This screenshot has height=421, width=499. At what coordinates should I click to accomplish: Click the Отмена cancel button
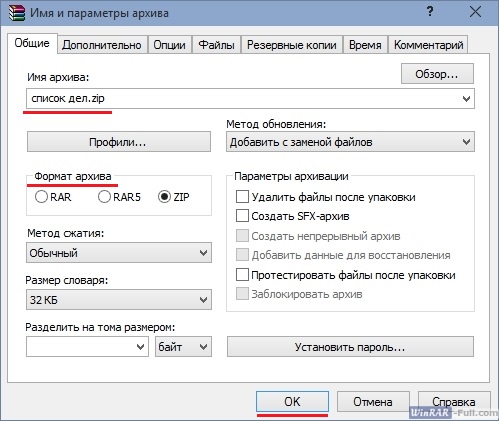click(373, 402)
